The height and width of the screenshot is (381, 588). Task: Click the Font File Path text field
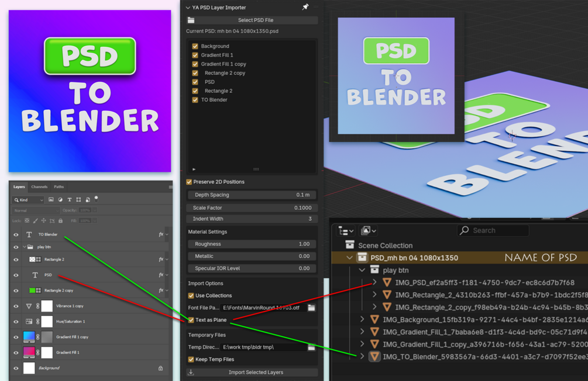[x=264, y=307]
